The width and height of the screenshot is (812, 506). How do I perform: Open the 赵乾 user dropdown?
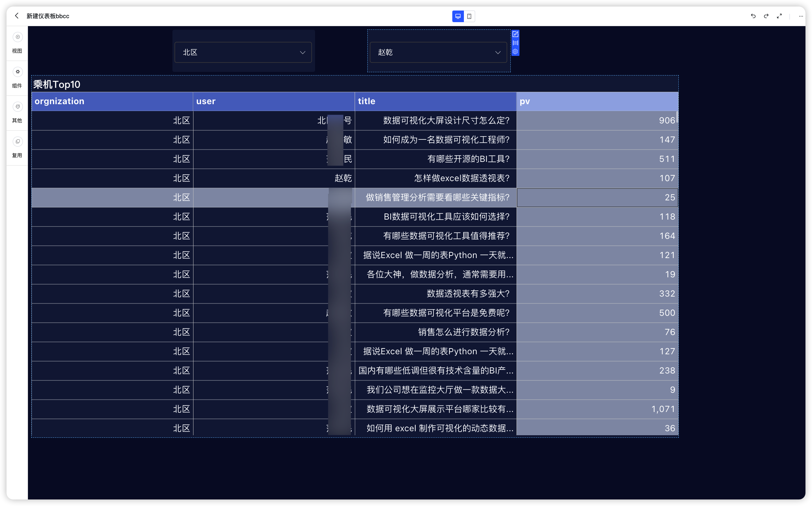[438, 52]
